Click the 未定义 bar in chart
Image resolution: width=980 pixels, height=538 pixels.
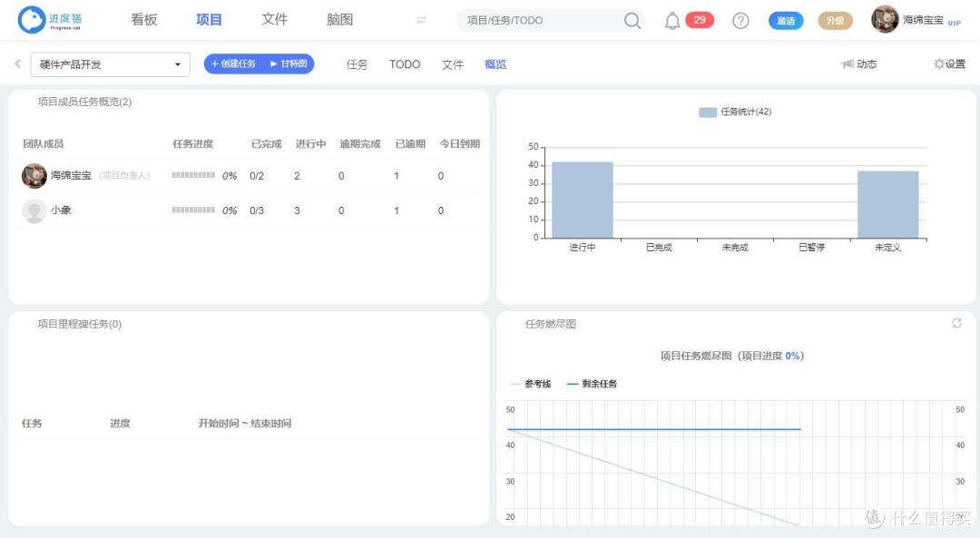(x=887, y=204)
